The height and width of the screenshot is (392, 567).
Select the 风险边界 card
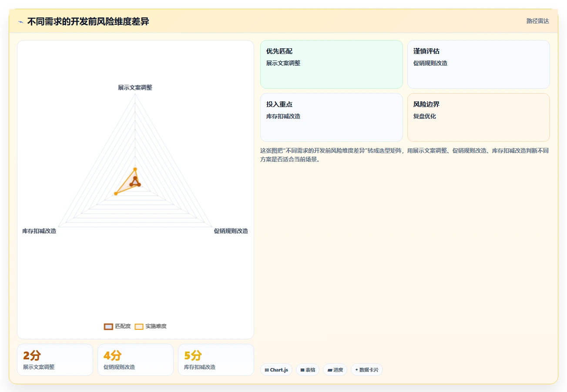pos(479,117)
